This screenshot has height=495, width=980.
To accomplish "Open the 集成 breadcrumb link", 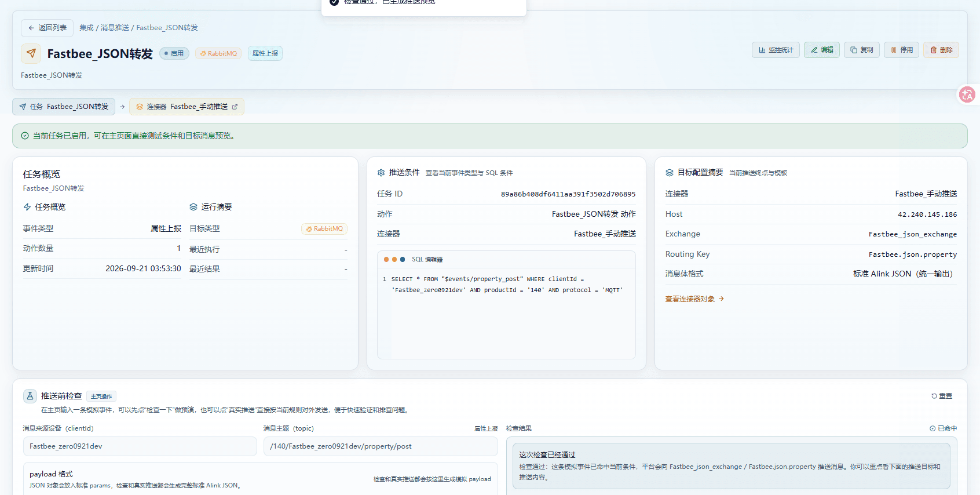I will tap(86, 28).
